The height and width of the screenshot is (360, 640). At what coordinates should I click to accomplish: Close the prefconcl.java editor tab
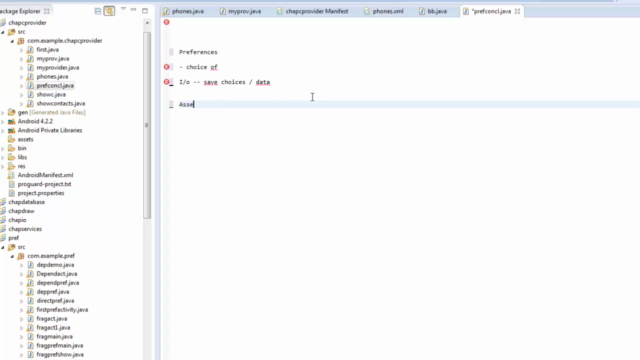click(x=517, y=11)
